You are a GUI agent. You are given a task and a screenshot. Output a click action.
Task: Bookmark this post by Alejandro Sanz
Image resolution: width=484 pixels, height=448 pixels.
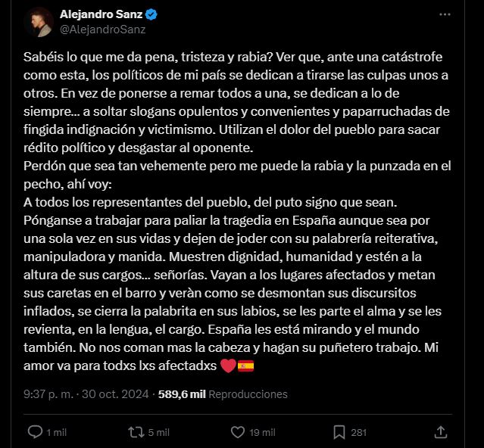coord(340,432)
